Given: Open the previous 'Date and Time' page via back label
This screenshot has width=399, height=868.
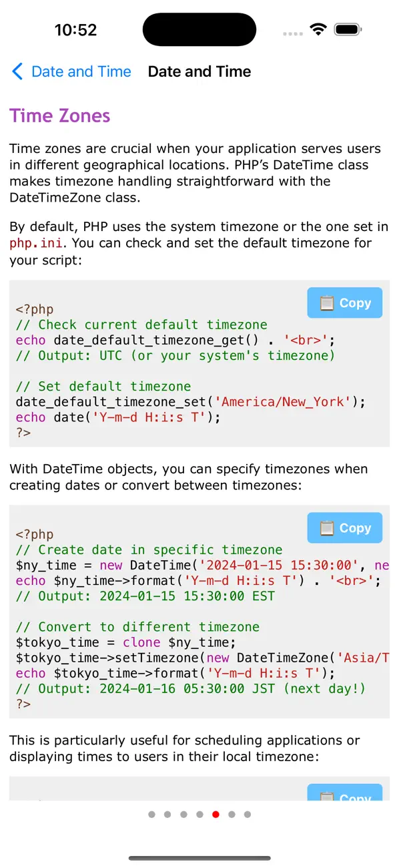Looking at the screenshot, I should pos(81,71).
